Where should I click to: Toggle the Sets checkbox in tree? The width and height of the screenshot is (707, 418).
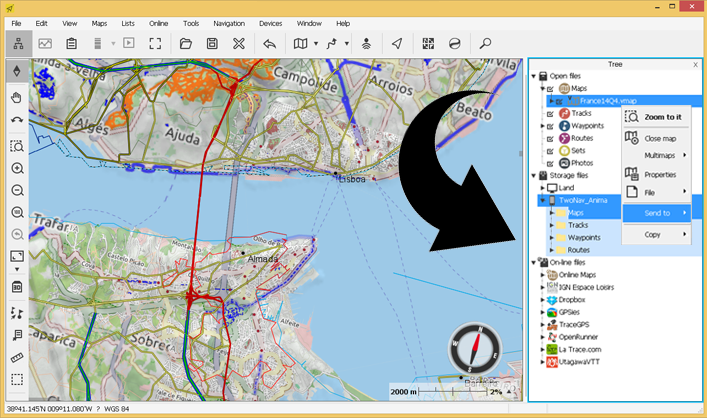[551, 151]
